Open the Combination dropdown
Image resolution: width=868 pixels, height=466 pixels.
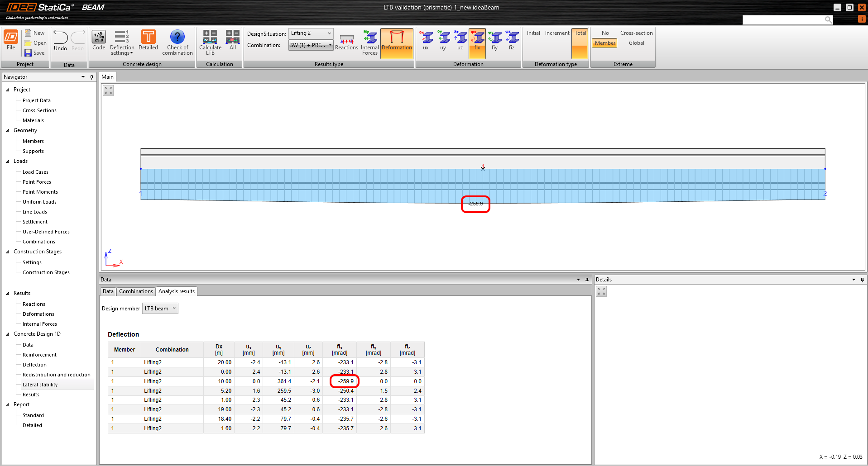click(x=311, y=45)
